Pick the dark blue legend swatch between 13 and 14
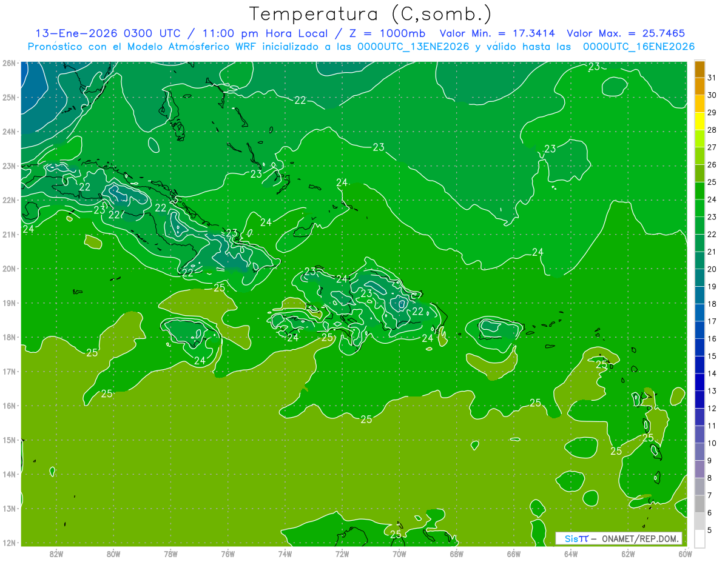 click(699, 383)
